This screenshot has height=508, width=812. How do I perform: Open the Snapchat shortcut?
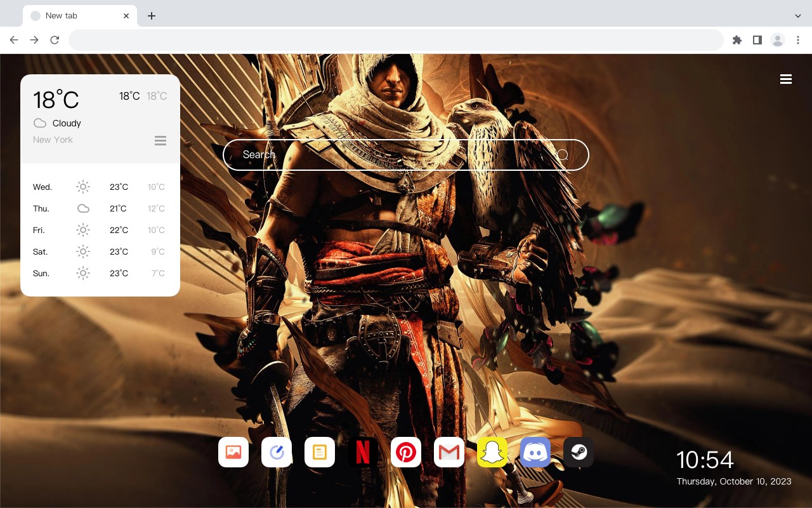tap(492, 452)
